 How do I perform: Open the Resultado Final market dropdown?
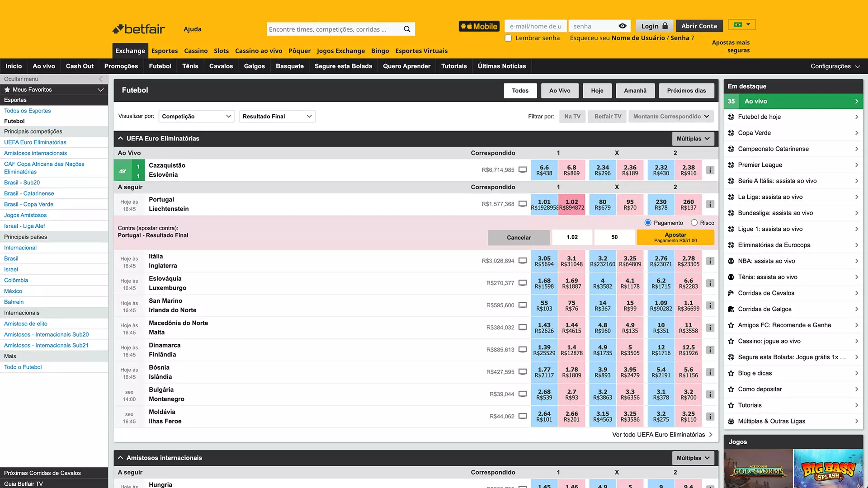tap(277, 117)
